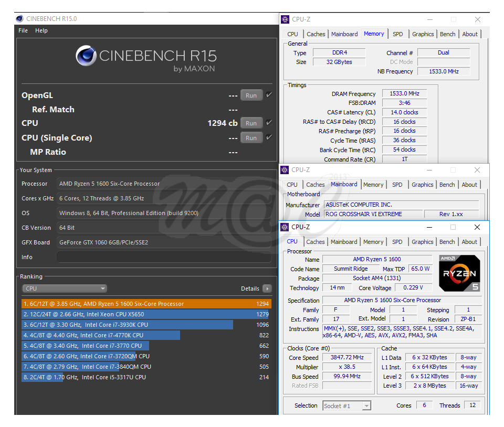Viewport: 504px width, 427px height.
Task: Click the Cinebench app icon in title bar
Action: tap(19, 18)
